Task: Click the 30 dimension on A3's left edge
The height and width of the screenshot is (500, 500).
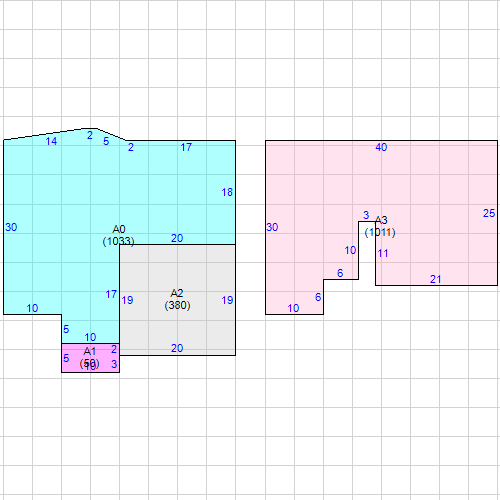Action: point(272,227)
